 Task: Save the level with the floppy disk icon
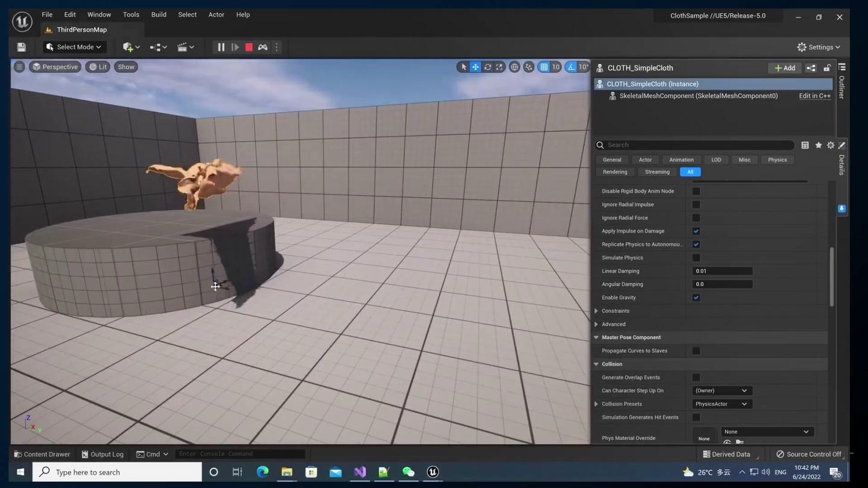(21, 47)
